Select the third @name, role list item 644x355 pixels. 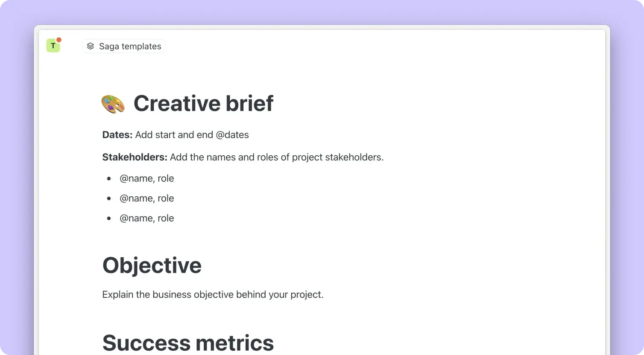(147, 218)
